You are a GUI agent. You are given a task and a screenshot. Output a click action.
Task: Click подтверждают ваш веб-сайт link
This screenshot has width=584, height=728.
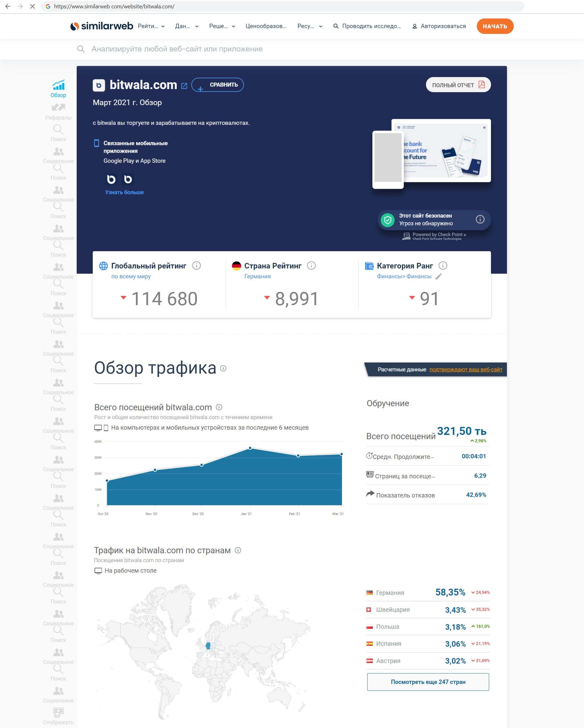point(466,370)
